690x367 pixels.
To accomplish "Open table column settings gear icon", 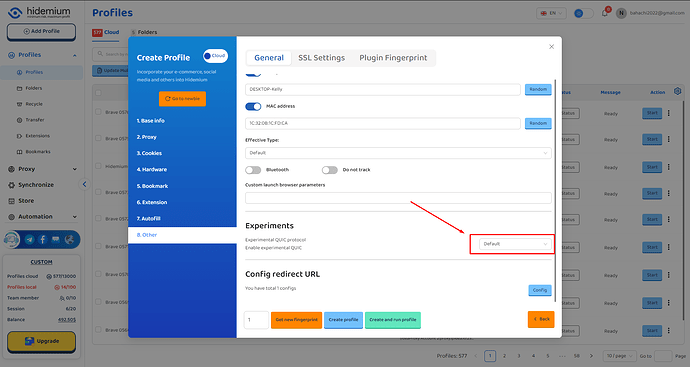I will [x=677, y=92].
